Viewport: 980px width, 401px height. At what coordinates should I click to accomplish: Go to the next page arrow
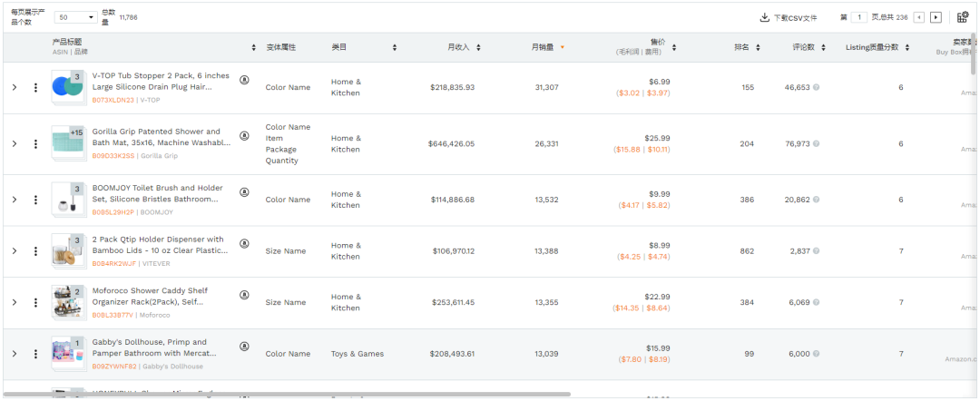(x=936, y=17)
